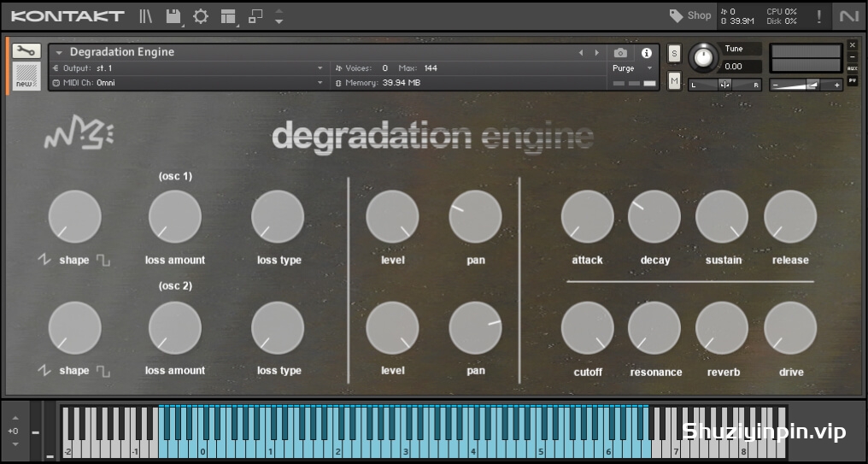The height and width of the screenshot is (464, 868).
Task: Open the Output st.1 dropdown
Action: pos(188,68)
